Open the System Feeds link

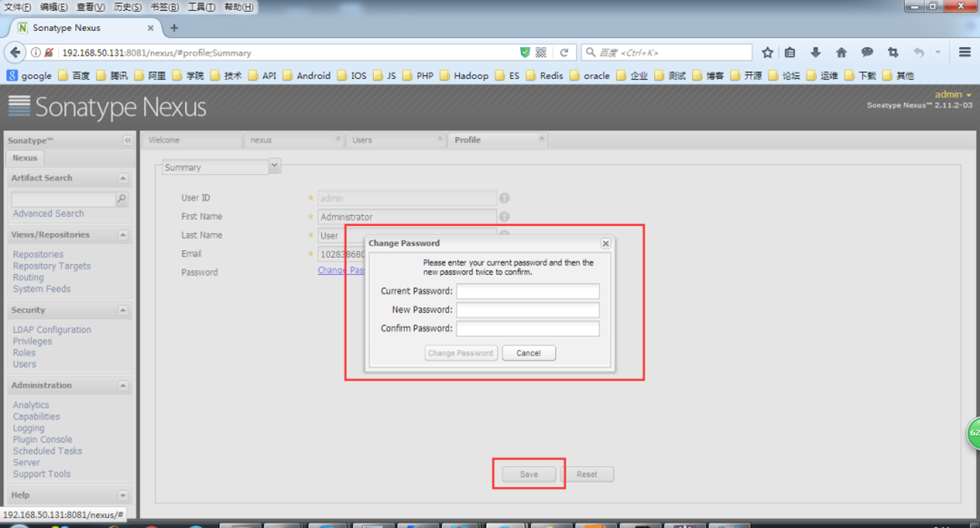pos(42,289)
